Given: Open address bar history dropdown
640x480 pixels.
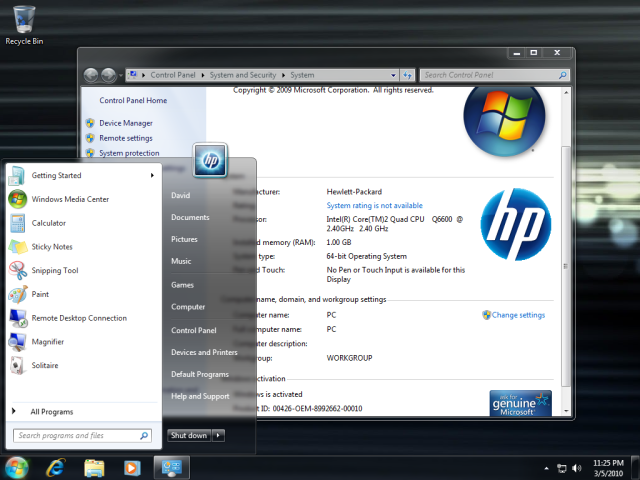Looking at the screenshot, I should pyautogui.click(x=393, y=75).
